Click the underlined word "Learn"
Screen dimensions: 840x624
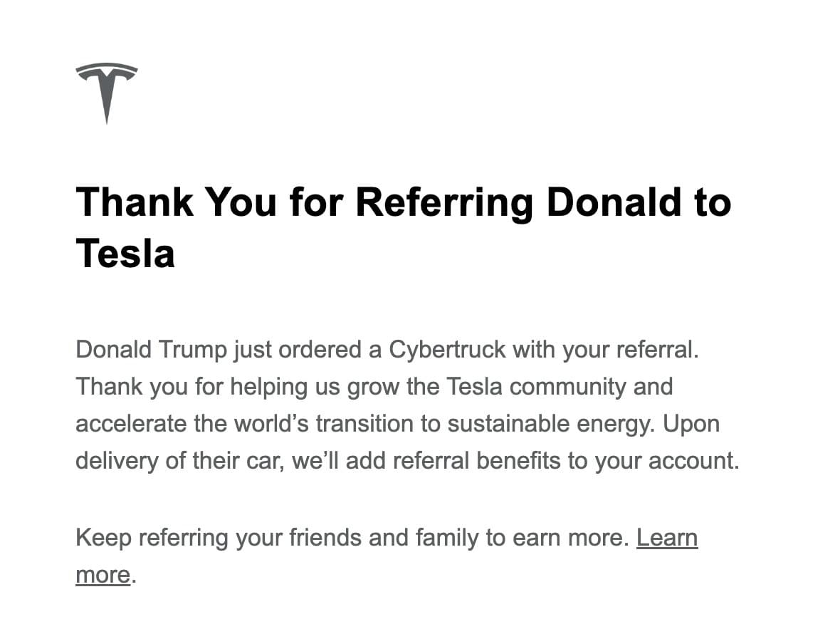[667, 538]
